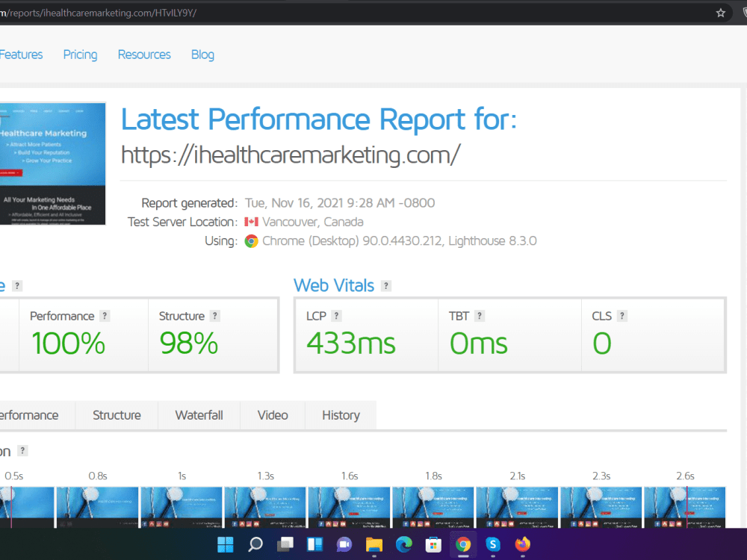Click the Chrome taskbar icon
The height and width of the screenshot is (560, 747).
click(x=463, y=544)
